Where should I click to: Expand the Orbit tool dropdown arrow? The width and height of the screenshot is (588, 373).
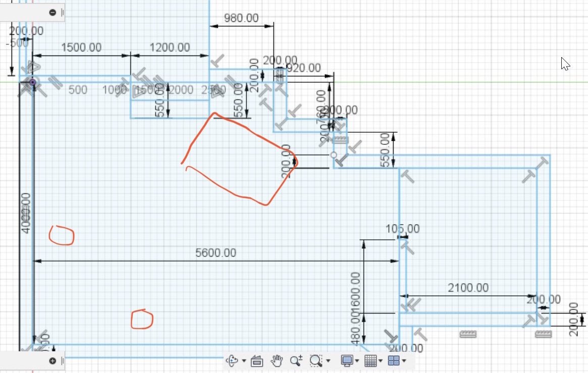(x=244, y=361)
